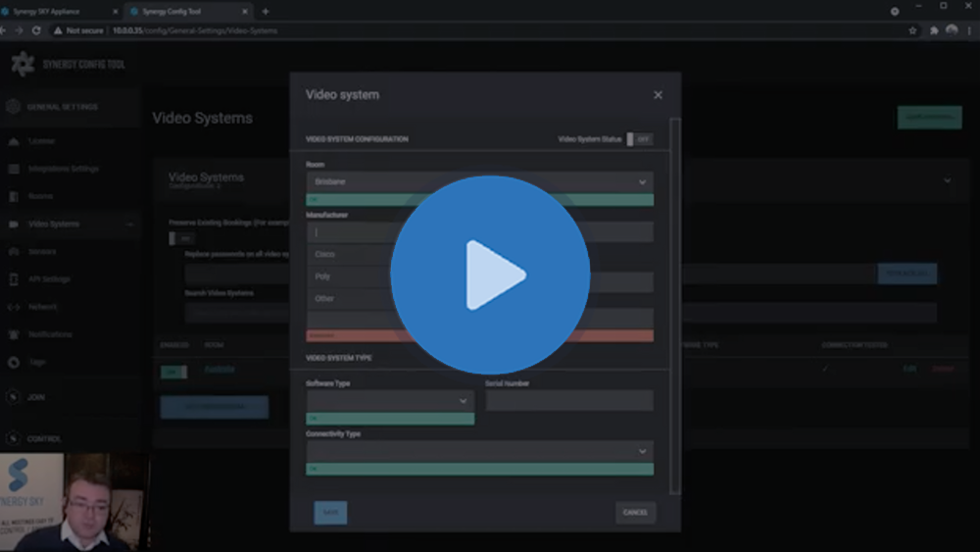
Task: Click the Video Systems camera icon
Action: tap(14, 224)
